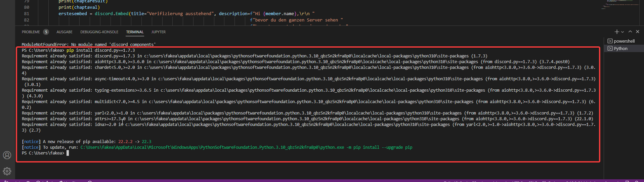The image size is (644, 182).
Task: Click the terminal prompt input cursor
Action: (x=68, y=153)
